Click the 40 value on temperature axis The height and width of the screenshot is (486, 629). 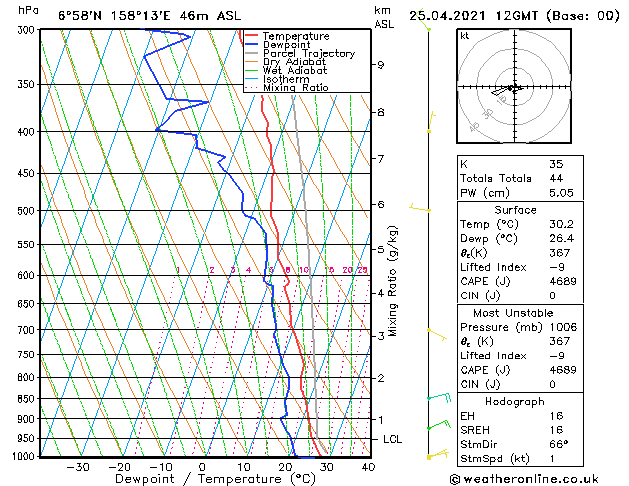pos(367,468)
